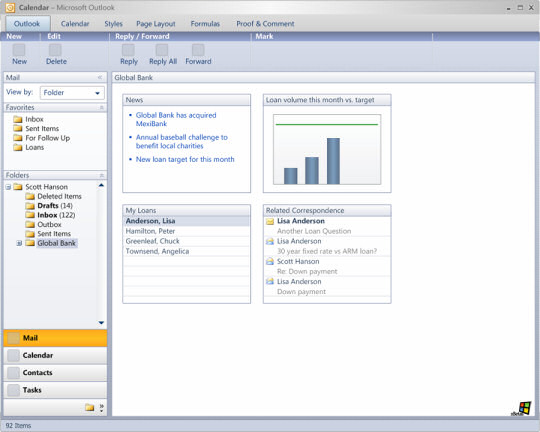Click the Reply toolbar icon
540x432 pixels.
click(x=128, y=50)
